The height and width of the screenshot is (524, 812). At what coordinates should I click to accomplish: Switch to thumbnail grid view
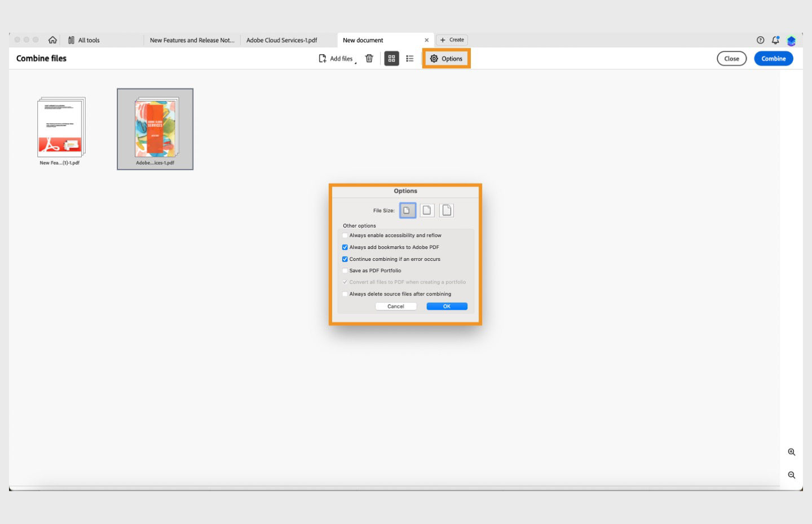tap(391, 59)
